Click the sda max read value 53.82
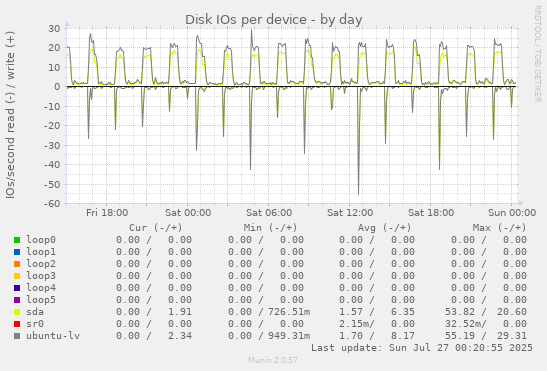 [x=459, y=312]
